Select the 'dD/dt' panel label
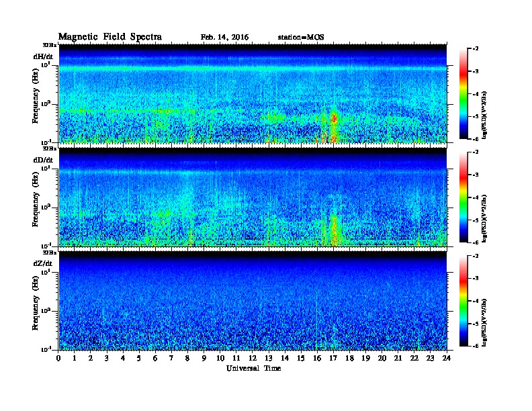Screen dimensions: 532x411 pos(43,160)
